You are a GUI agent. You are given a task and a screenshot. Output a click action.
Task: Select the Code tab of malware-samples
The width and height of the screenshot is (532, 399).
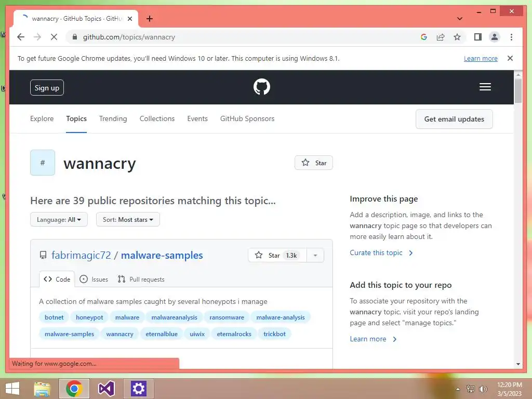pos(57,279)
